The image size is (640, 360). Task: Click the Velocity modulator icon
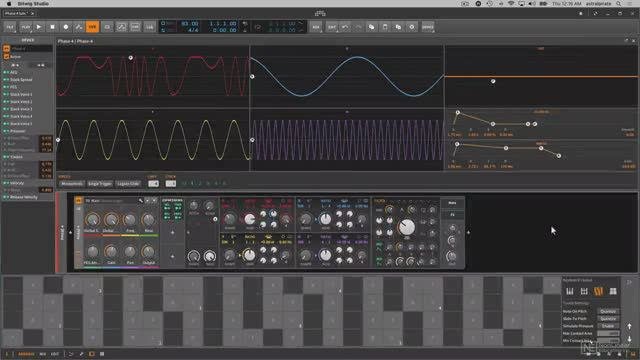tap(6, 183)
